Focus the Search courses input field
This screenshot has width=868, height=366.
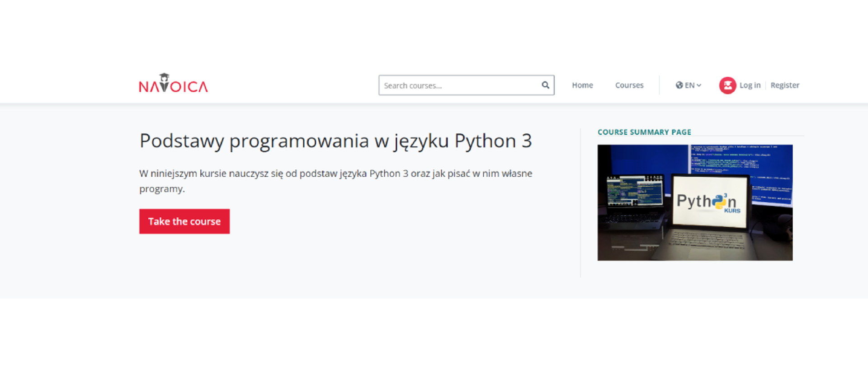[x=459, y=85]
